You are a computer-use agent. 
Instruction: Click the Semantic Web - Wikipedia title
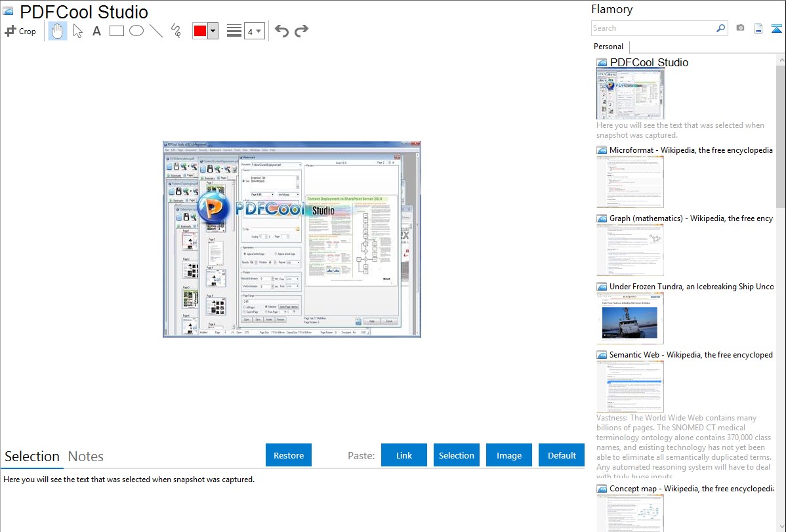pyautogui.click(x=691, y=354)
